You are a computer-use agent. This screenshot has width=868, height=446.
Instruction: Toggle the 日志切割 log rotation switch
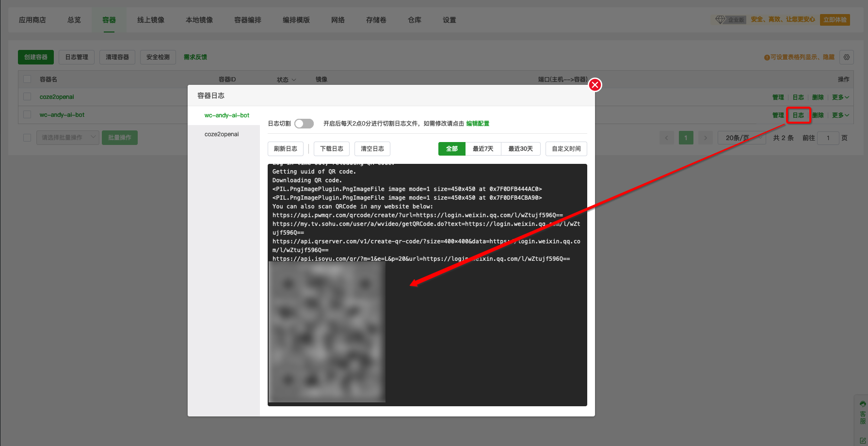304,124
